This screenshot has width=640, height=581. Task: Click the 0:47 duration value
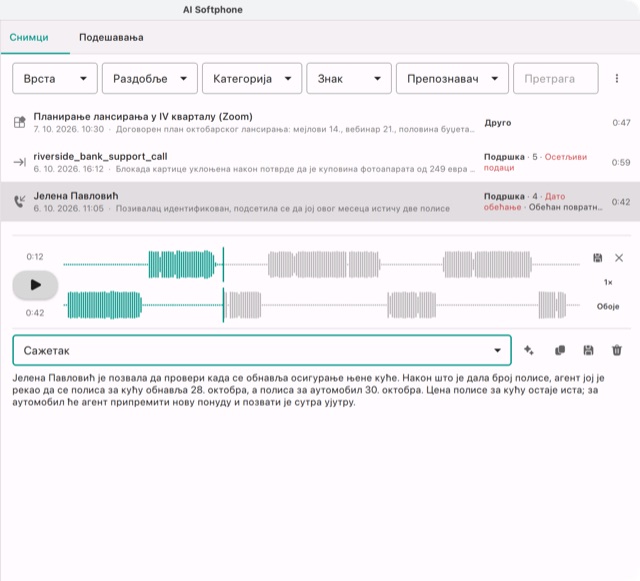621,122
